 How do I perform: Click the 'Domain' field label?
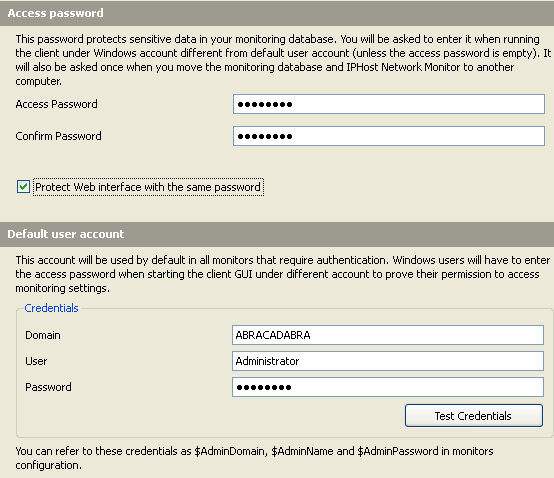click(x=43, y=335)
